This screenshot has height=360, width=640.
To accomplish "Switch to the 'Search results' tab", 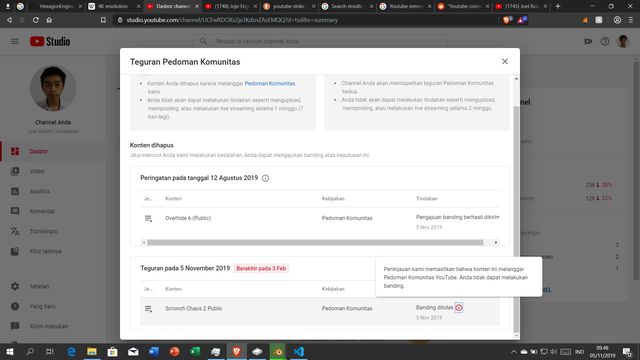I will point(348,6).
